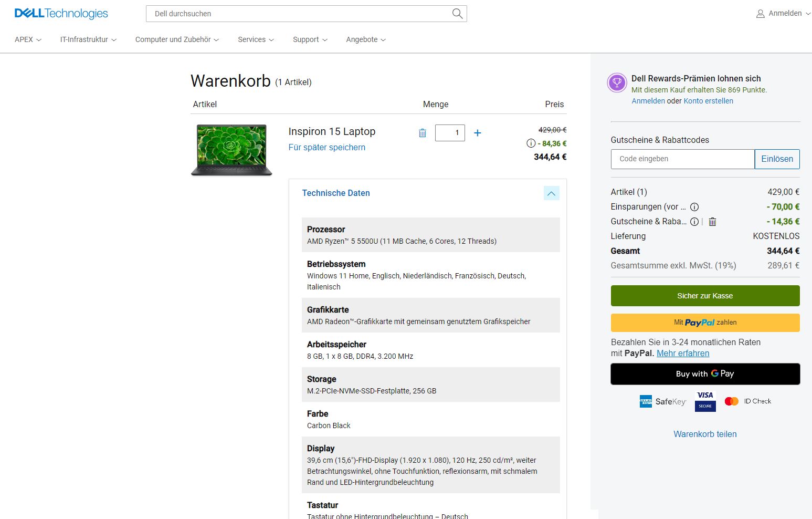Click the user account icon
Image resolution: width=812 pixels, height=519 pixels.
[760, 14]
